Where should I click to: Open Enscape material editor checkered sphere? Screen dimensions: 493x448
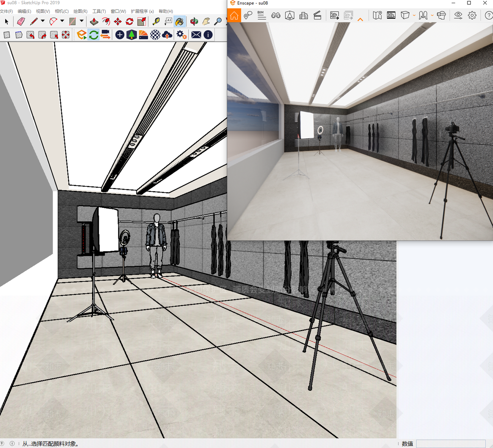coord(155,35)
